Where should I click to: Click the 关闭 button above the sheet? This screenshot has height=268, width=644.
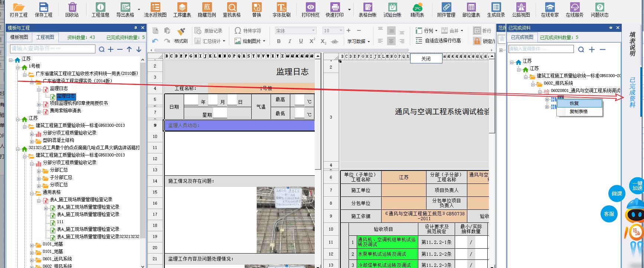[x=426, y=59]
